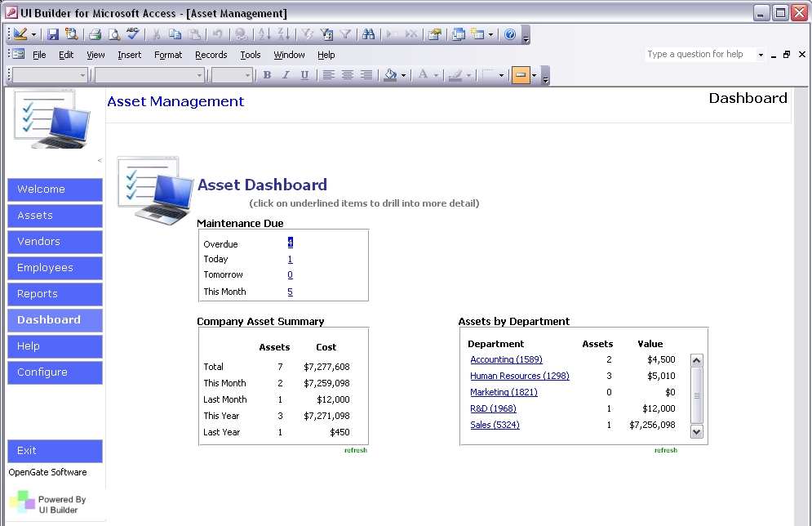Open the Accounting (1589) department link
Image resolution: width=812 pixels, height=526 pixels.
(506, 359)
